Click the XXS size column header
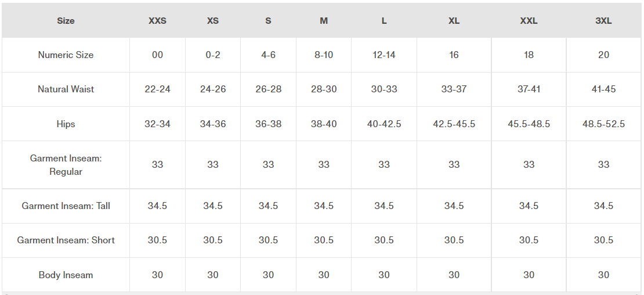This screenshot has height=295, width=644. pos(157,21)
